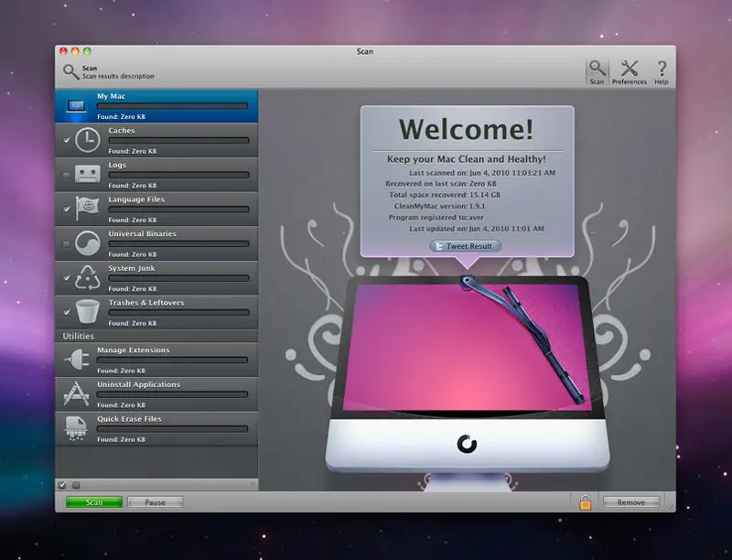
Task: Click the 'CleanMyMac version: 1.9.1' text
Action: coord(439,206)
